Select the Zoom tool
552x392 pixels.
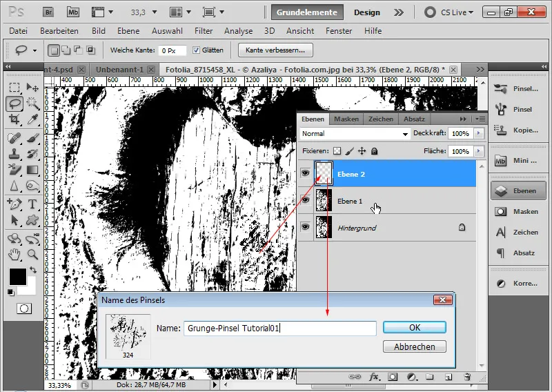(32, 254)
